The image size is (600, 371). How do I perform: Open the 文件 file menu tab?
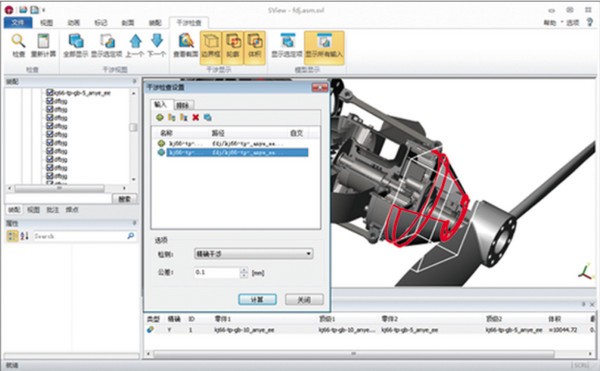coord(18,23)
